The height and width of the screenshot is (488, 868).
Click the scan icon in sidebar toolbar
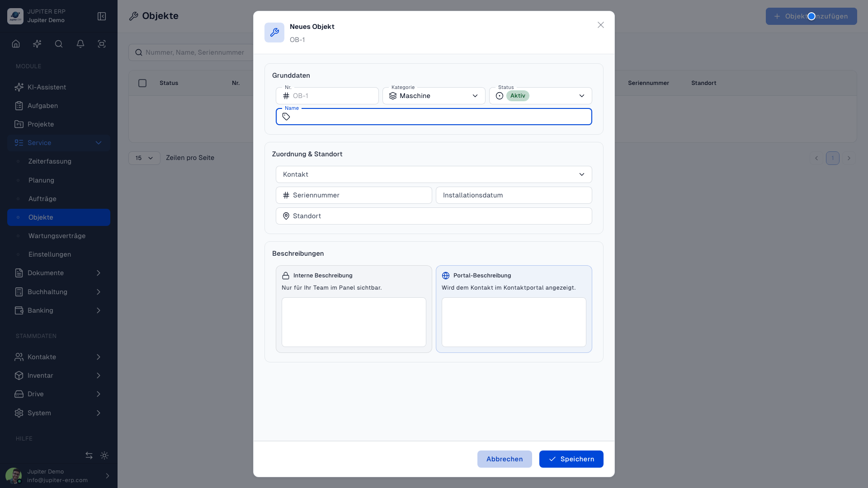[x=102, y=44]
